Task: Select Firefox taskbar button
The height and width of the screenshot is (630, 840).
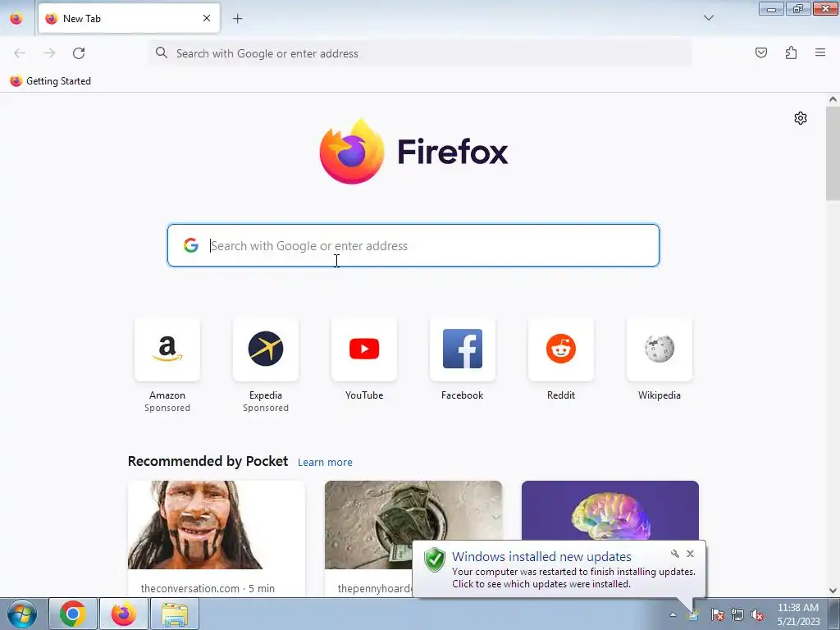Action: pos(123,614)
